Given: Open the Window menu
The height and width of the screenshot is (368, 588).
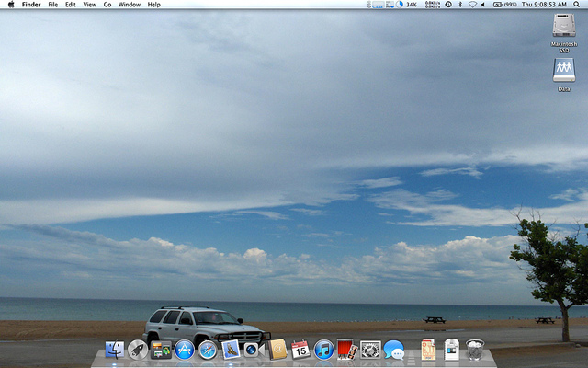Looking at the screenshot, I should pos(130,5).
